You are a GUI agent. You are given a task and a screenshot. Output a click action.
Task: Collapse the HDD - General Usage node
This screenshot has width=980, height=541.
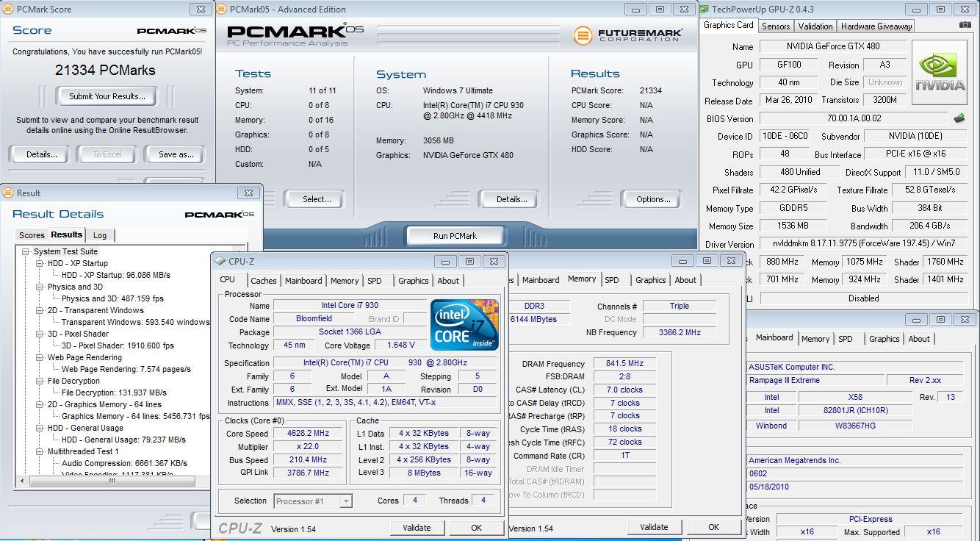[x=39, y=428]
